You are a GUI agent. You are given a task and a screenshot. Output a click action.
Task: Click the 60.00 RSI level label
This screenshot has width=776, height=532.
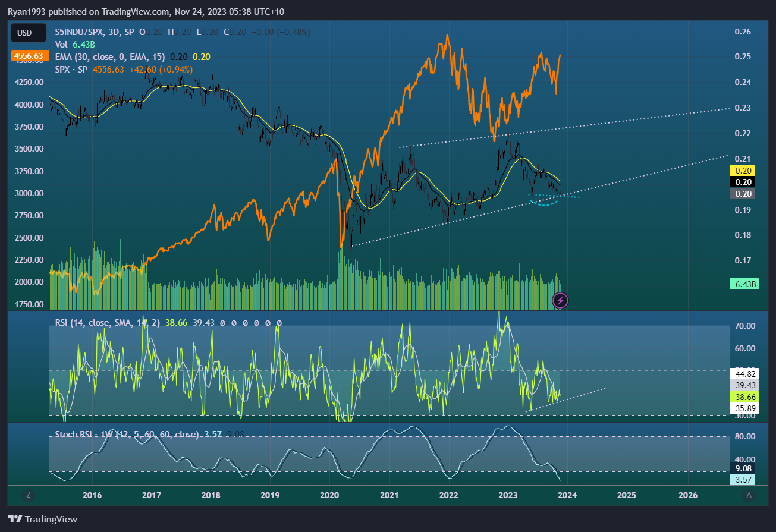(x=745, y=348)
